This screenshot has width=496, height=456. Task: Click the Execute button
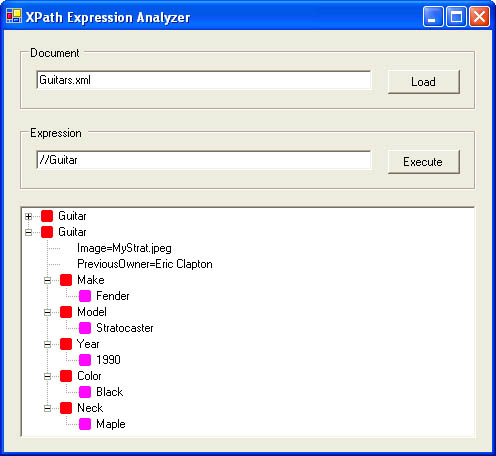point(424,162)
